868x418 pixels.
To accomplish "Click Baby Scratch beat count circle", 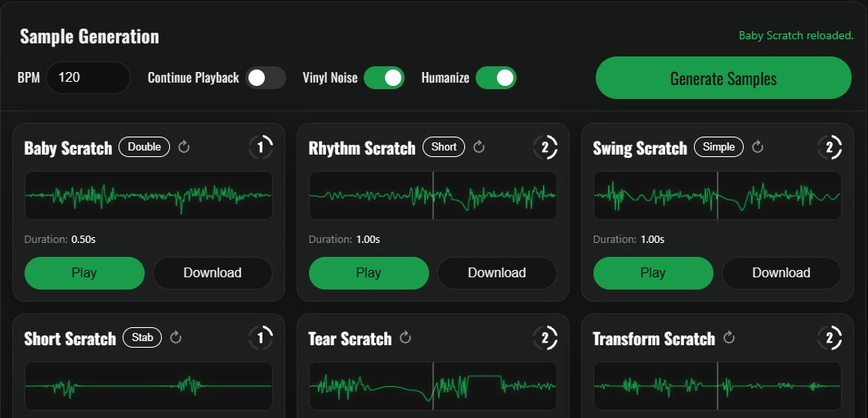I will click(261, 147).
